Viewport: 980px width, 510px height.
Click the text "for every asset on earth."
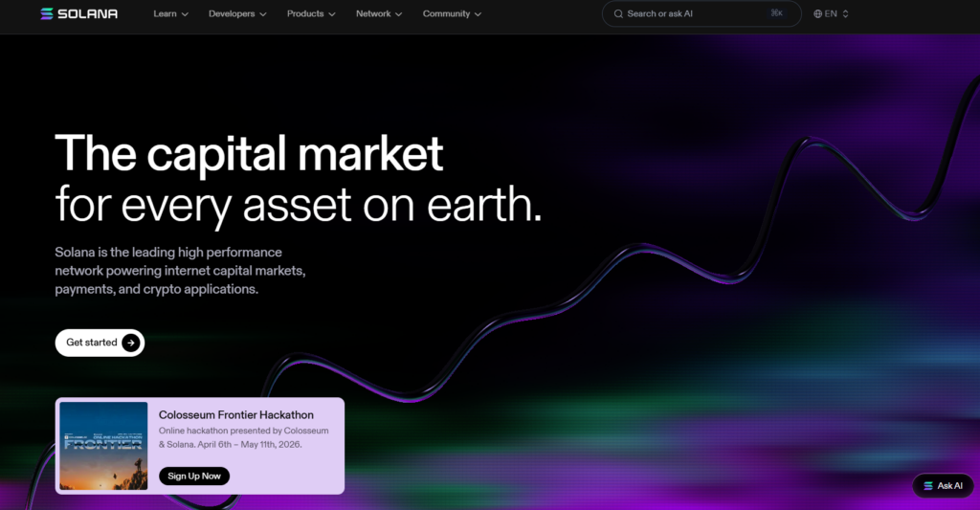tap(299, 206)
